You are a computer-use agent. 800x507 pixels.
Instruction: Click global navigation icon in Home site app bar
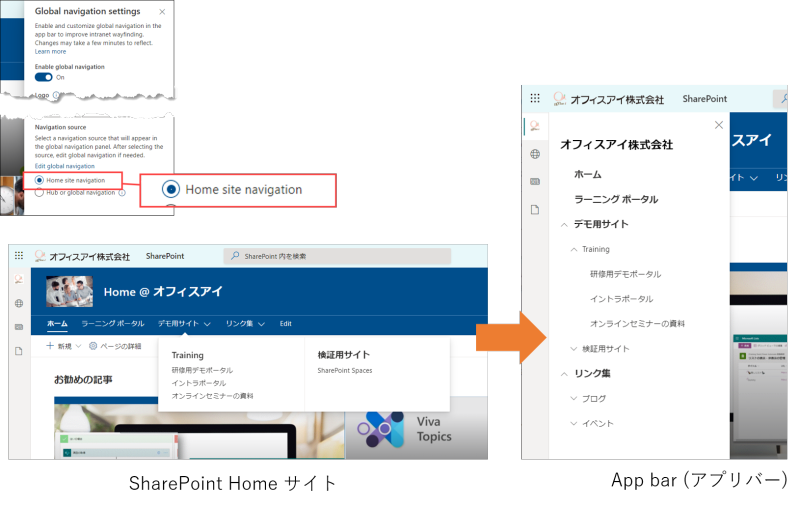pos(19,279)
